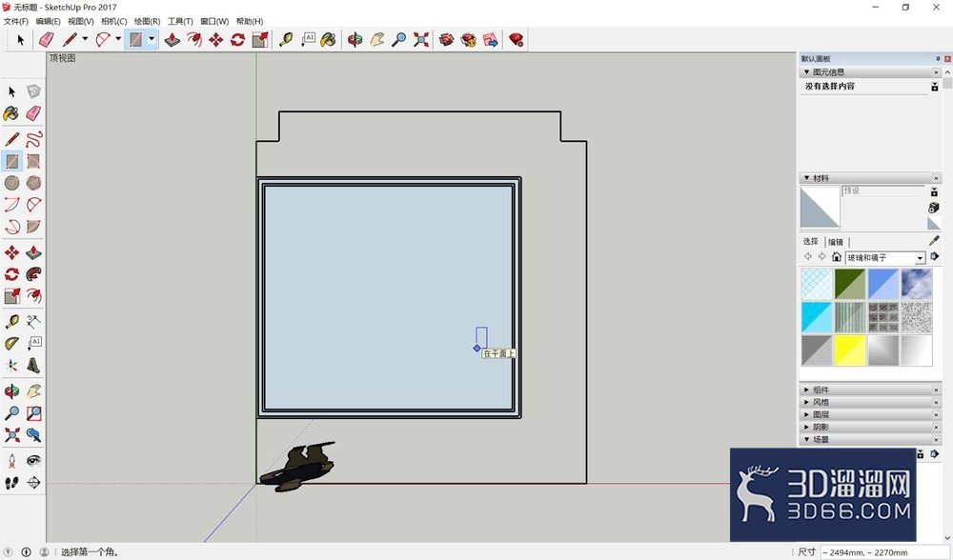This screenshot has width=953, height=560.
Task: Collapse the 材料 panel
Action: (807, 178)
